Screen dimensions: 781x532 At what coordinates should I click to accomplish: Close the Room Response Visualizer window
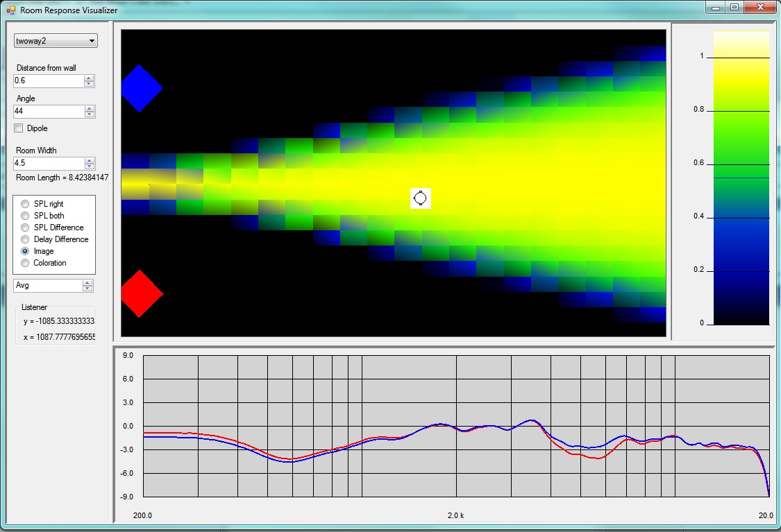[760, 8]
